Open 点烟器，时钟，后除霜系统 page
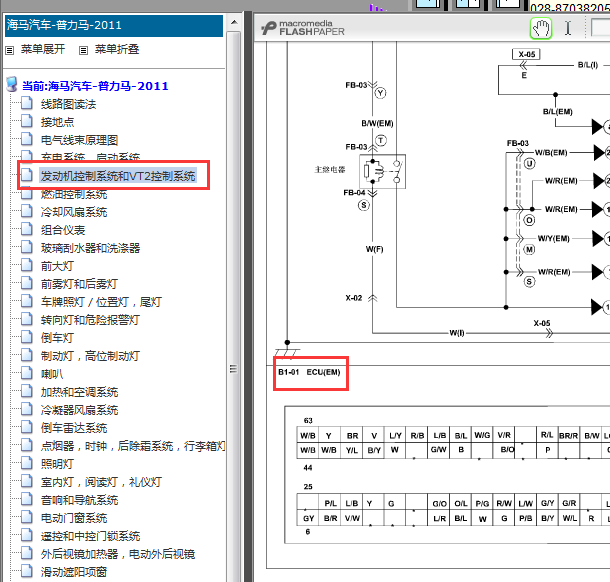 pos(133,446)
